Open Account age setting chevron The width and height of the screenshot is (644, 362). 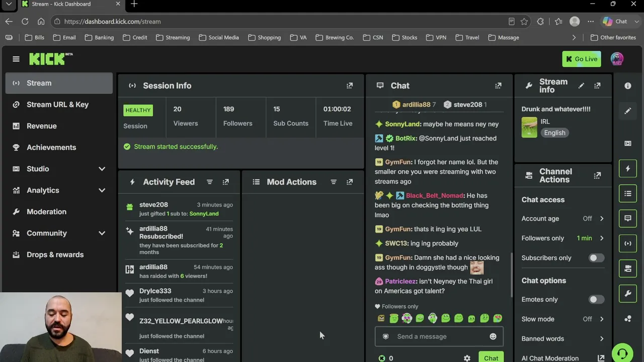[x=602, y=219]
